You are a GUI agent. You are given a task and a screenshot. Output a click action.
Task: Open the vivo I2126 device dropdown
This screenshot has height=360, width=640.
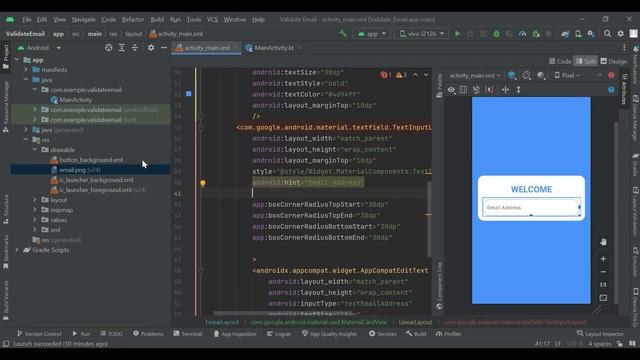[422, 34]
